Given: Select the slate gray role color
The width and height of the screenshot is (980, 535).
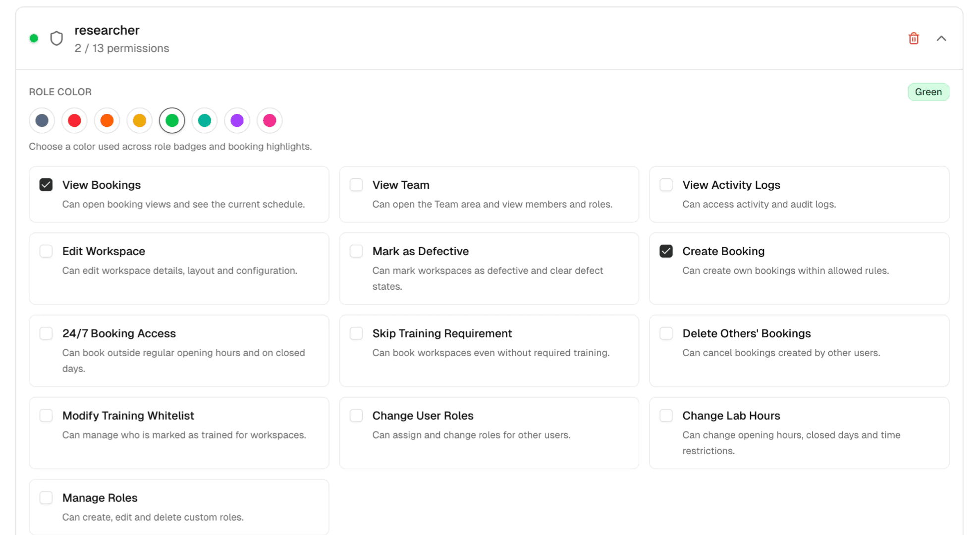Looking at the screenshot, I should coord(42,120).
